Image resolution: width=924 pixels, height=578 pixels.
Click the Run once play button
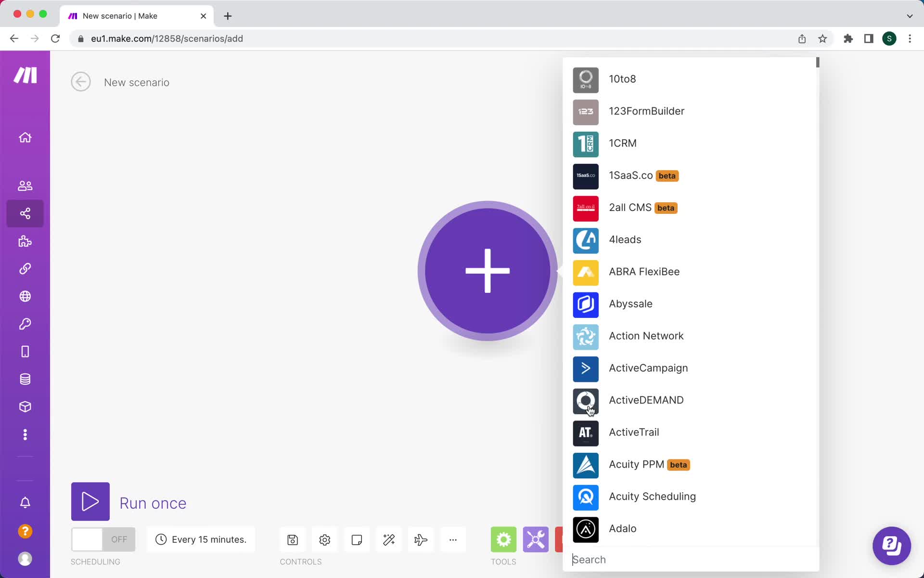click(x=90, y=501)
